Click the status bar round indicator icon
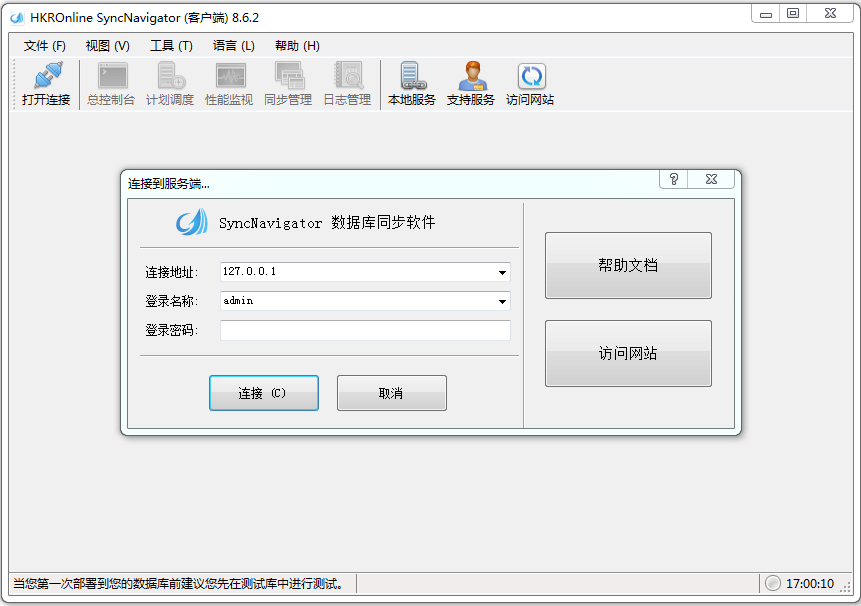The image size is (861, 606). click(773, 583)
